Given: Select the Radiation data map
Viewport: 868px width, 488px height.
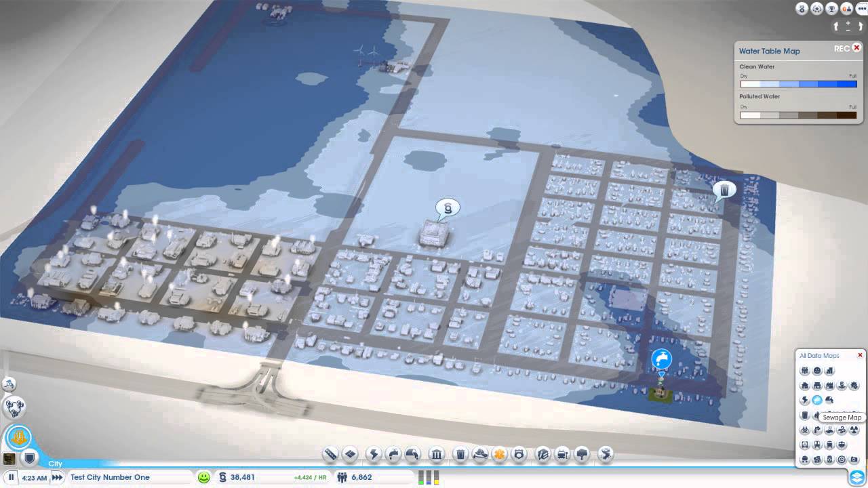Looking at the screenshot, I should [854, 430].
